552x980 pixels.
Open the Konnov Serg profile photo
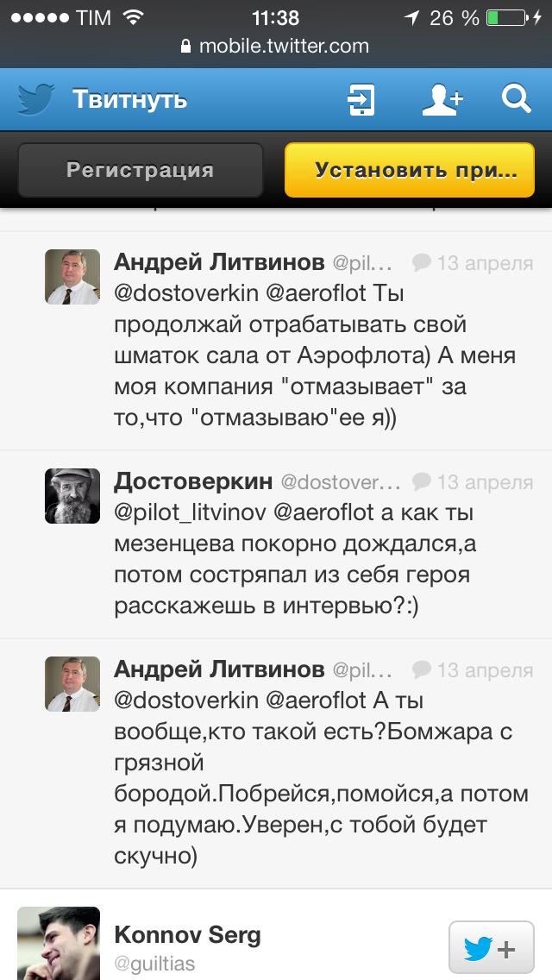[x=59, y=944]
